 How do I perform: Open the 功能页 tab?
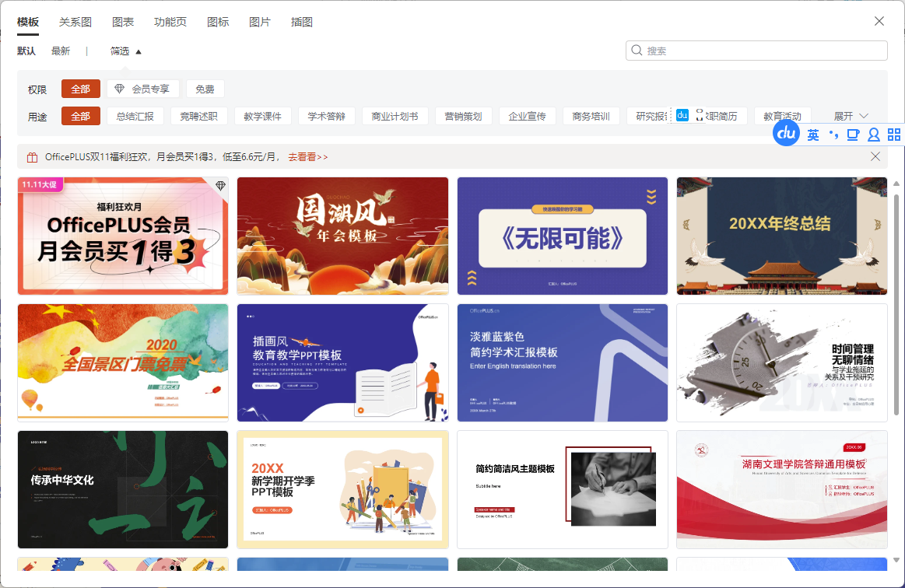pyautogui.click(x=170, y=22)
